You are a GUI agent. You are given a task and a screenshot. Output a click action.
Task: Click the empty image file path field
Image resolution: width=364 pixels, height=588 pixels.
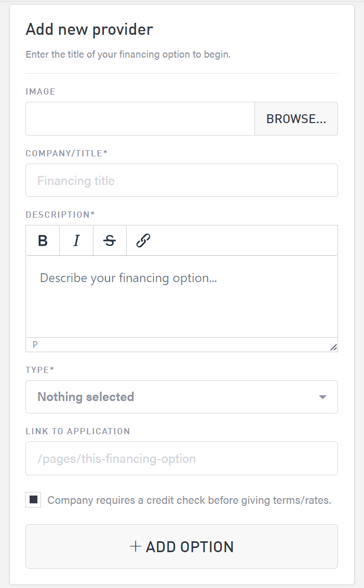tap(140, 119)
